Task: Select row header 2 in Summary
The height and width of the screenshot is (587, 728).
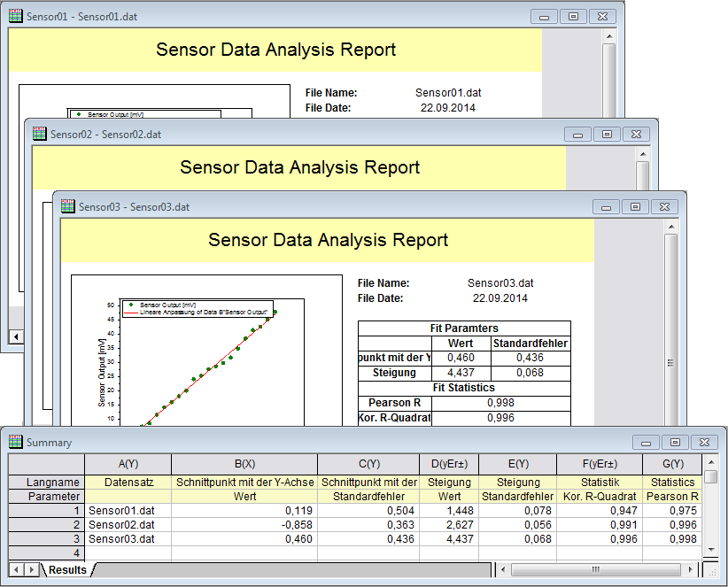Action: [x=47, y=524]
